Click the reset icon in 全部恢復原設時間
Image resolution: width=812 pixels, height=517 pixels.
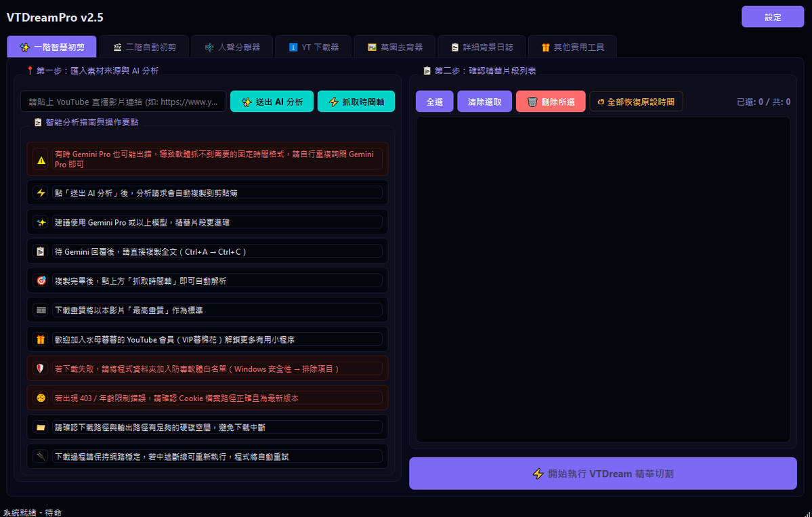601,102
